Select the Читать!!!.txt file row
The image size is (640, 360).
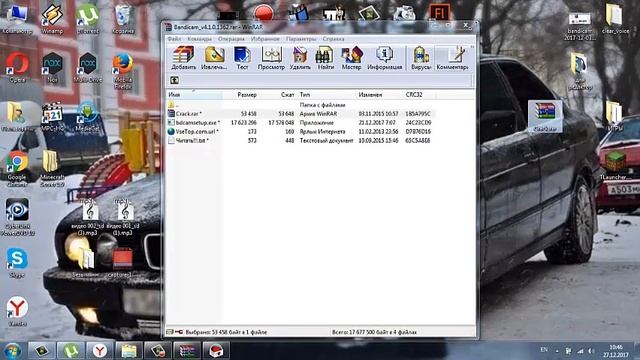click(301, 140)
